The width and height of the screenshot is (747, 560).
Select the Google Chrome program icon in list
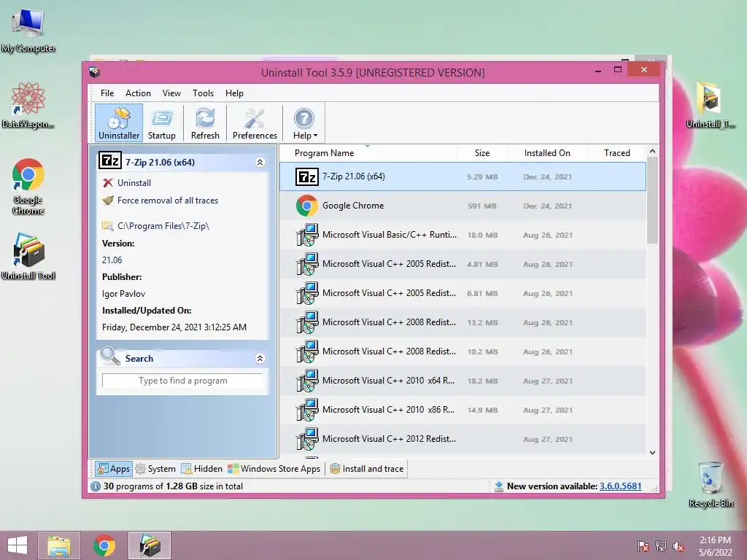point(307,206)
